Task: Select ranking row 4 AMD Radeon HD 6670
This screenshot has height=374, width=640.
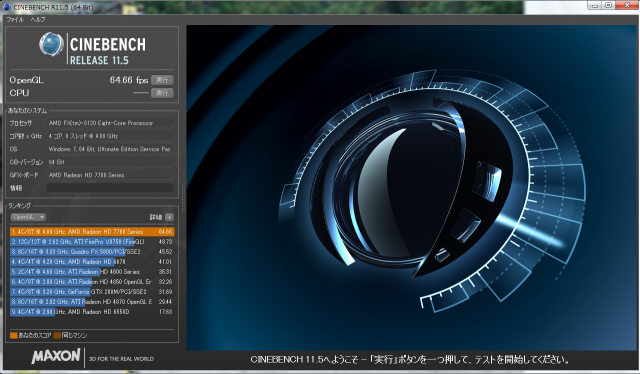Action: (92, 262)
